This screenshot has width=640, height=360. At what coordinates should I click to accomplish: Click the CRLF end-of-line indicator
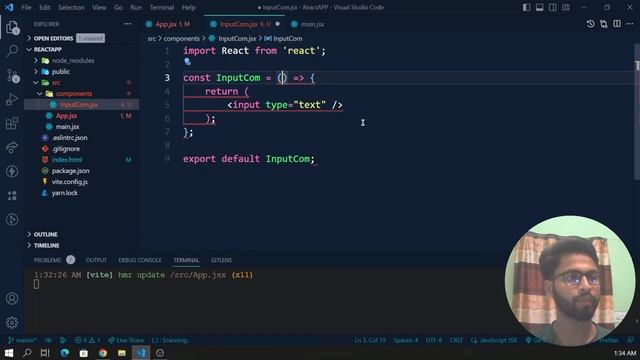[x=456, y=340]
